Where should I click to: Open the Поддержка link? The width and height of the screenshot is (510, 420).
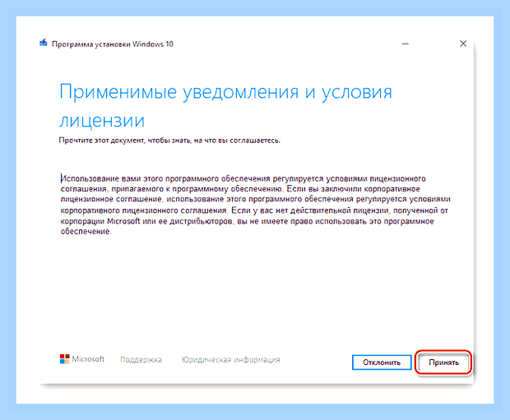click(141, 359)
